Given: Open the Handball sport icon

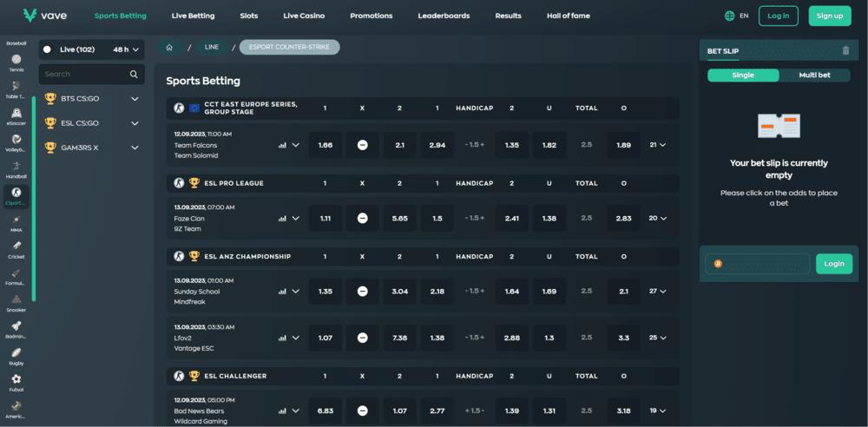Looking at the screenshot, I should coord(16,166).
